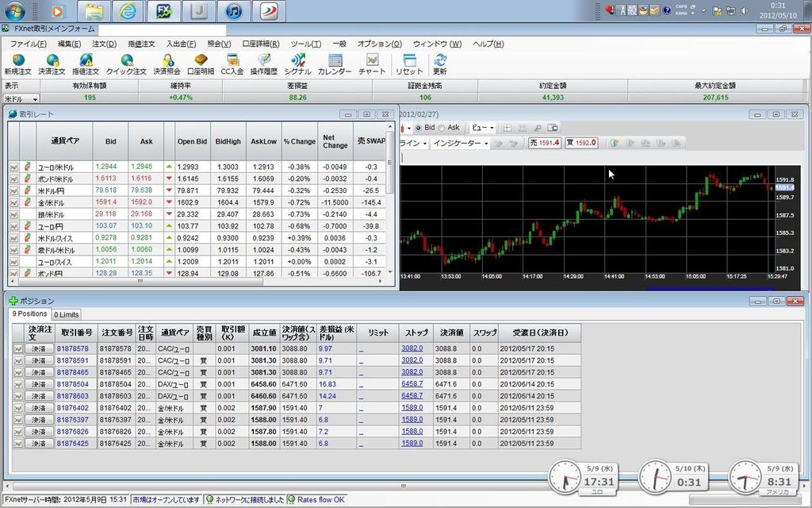Open the 編集(E) menu
Screen dimensions: 812x508
coord(70,44)
